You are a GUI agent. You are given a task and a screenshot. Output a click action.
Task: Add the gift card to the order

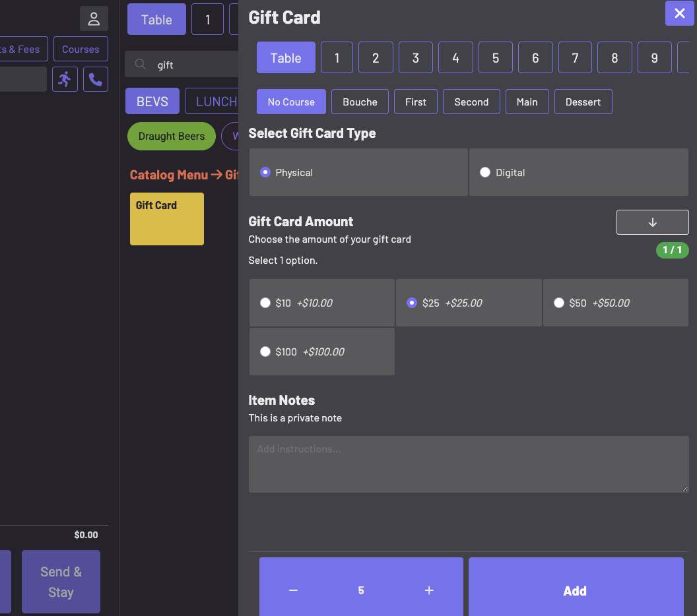(x=576, y=590)
